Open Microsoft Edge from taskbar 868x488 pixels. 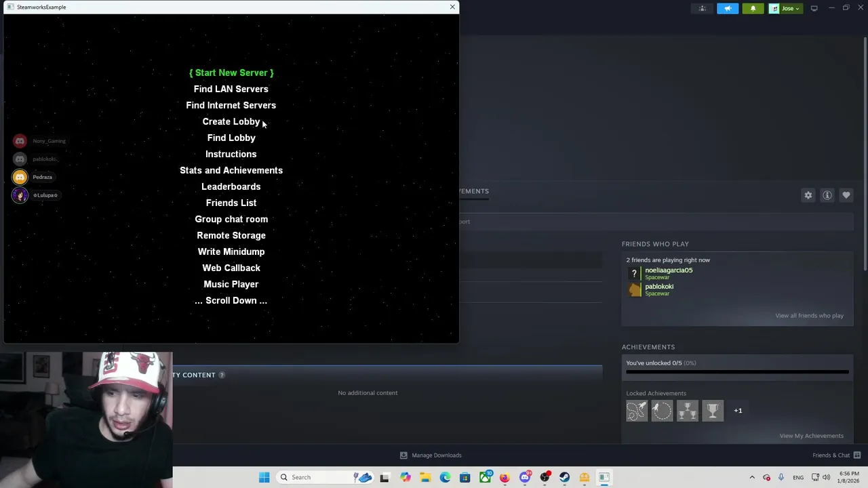pyautogui.click(x=445, y=477)
